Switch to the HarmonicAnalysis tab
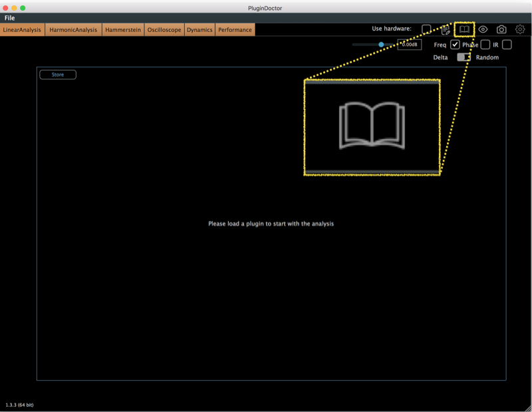The height and width of the screenshot is (412, 532). (x=73, y=29)
